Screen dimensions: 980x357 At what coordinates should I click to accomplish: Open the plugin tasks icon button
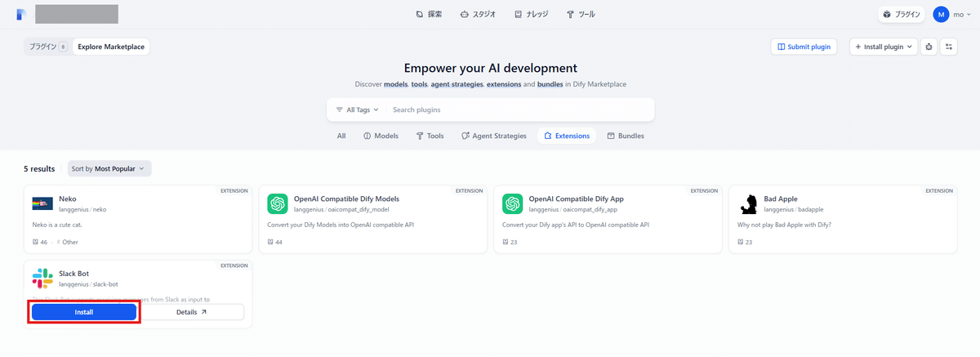[x=949, y=47]
